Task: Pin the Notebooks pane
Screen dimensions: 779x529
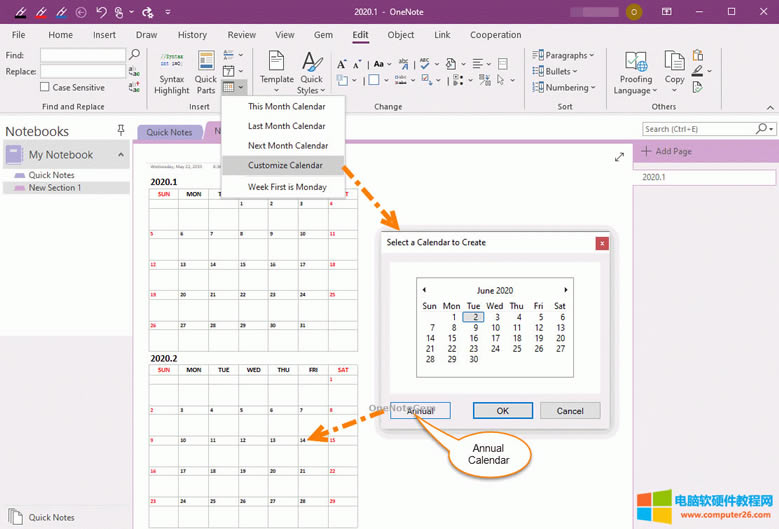Action: [x=121, y=131]
